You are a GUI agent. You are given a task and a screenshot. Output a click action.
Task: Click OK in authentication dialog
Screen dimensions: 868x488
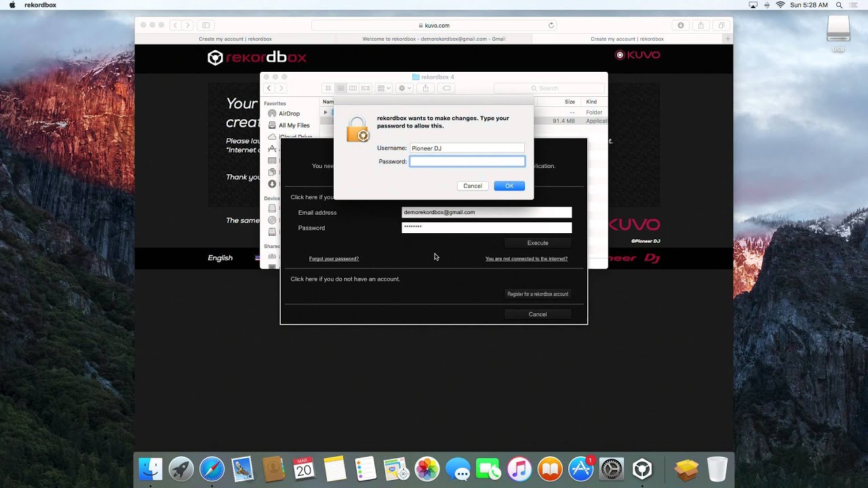509,186
